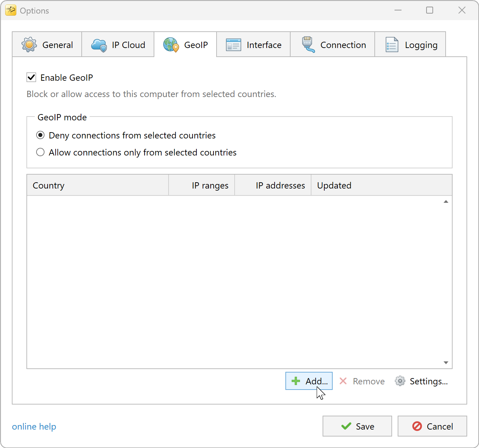
Task: Click the General gear icon
Action: [x=29, y=45]
